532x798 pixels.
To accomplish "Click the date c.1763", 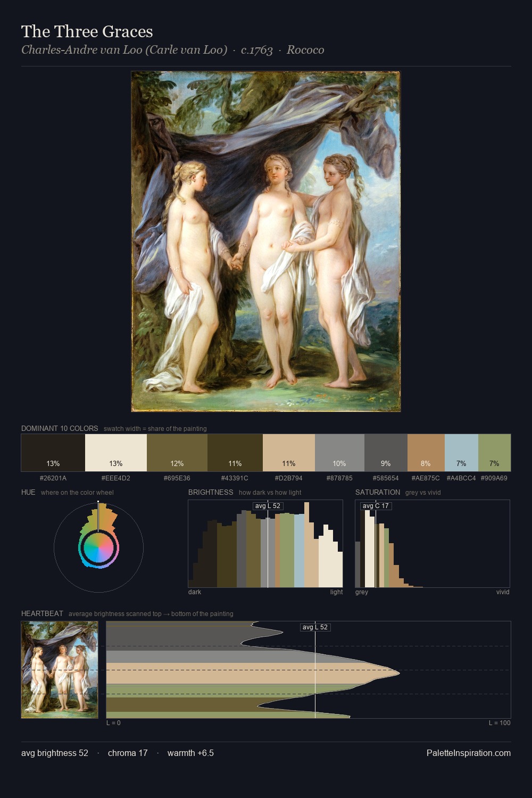I will (257, 50).
